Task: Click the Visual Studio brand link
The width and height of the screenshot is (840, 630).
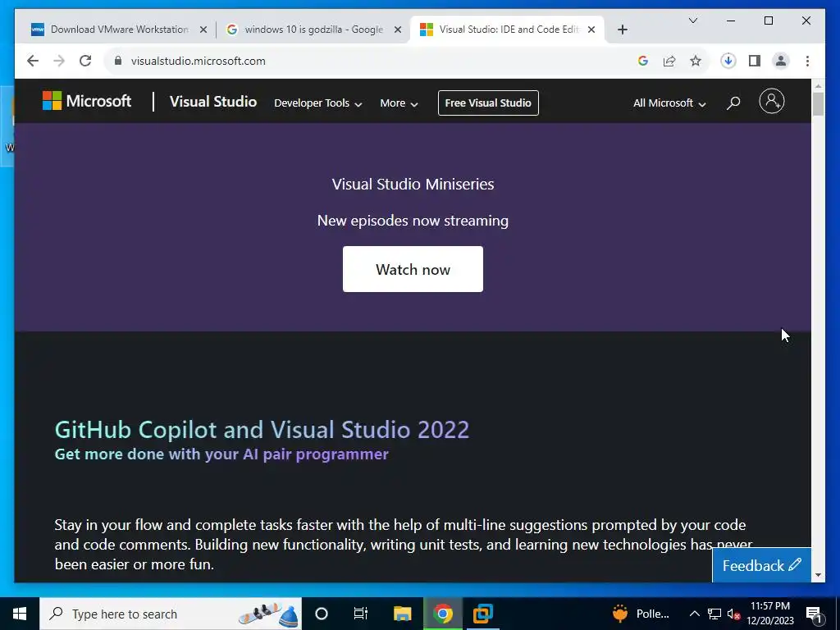Action: pos(213,102)
